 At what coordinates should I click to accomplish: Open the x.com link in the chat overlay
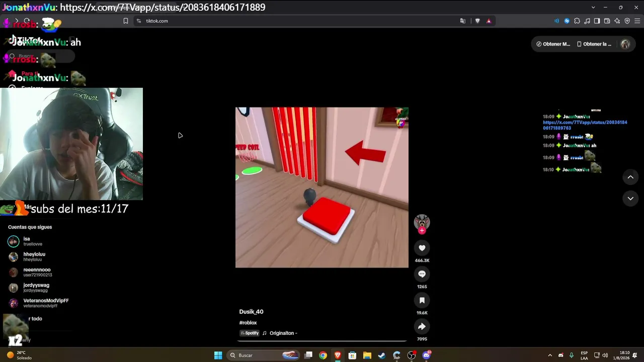(x=585, y=125)
